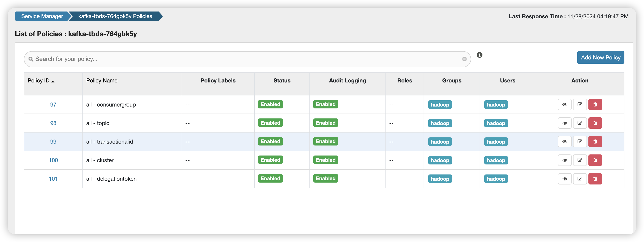The height and width of the screenshot is (242, 644).
Task: Click the search info icon
Action: 479,55
